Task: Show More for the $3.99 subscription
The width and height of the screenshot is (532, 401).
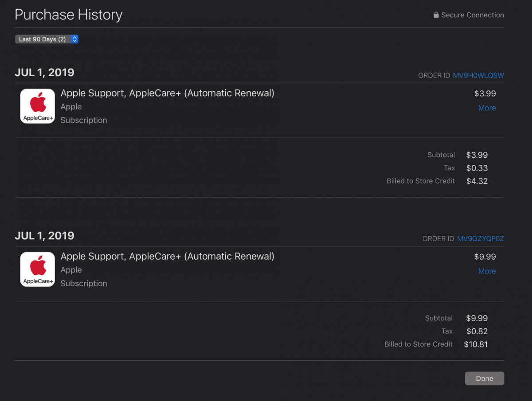Action: [487, 108]
